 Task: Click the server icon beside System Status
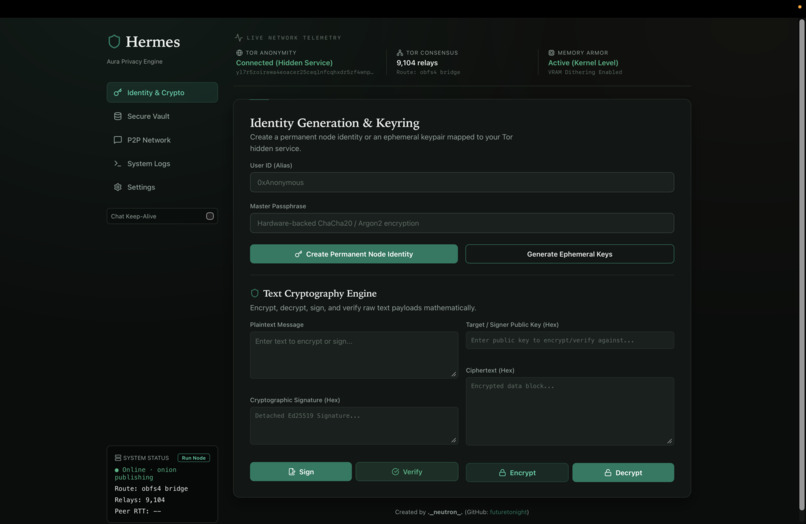click(x=118, y=458)
